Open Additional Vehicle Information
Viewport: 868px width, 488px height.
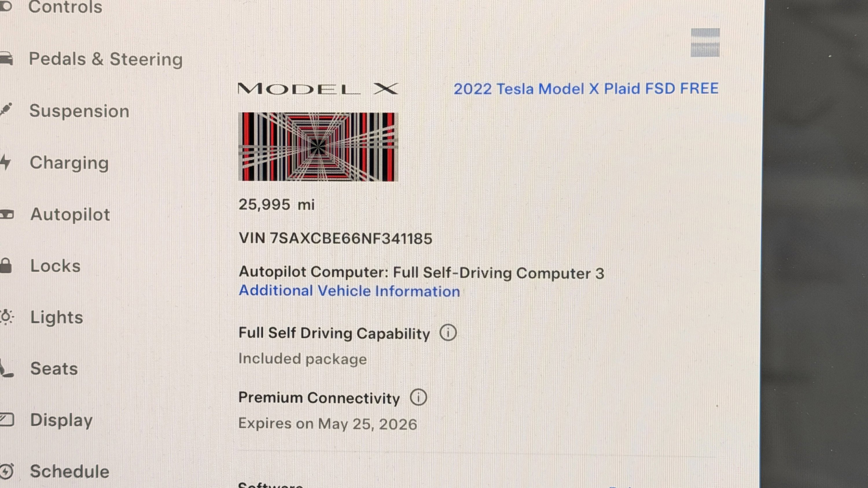click(349, 291)
